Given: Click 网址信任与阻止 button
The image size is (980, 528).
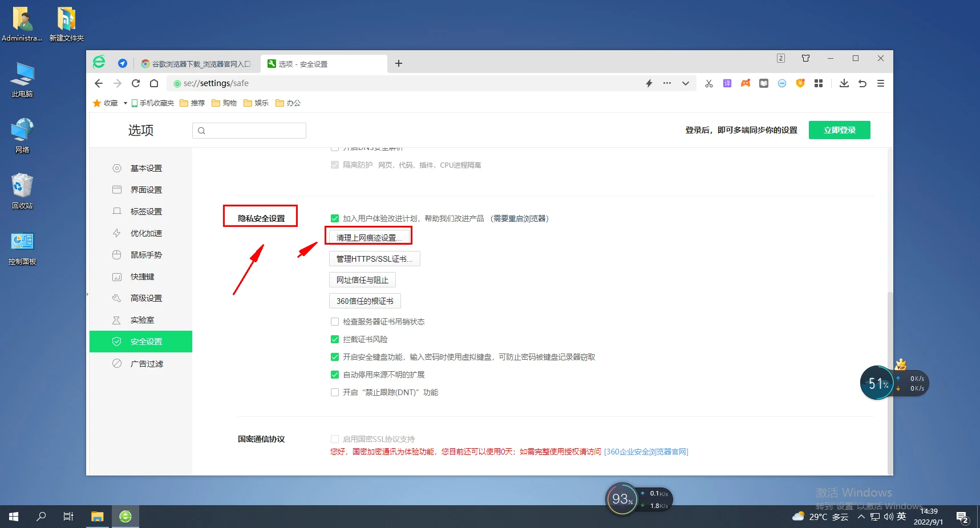Looking at the screenshot, I should point(362,280).
